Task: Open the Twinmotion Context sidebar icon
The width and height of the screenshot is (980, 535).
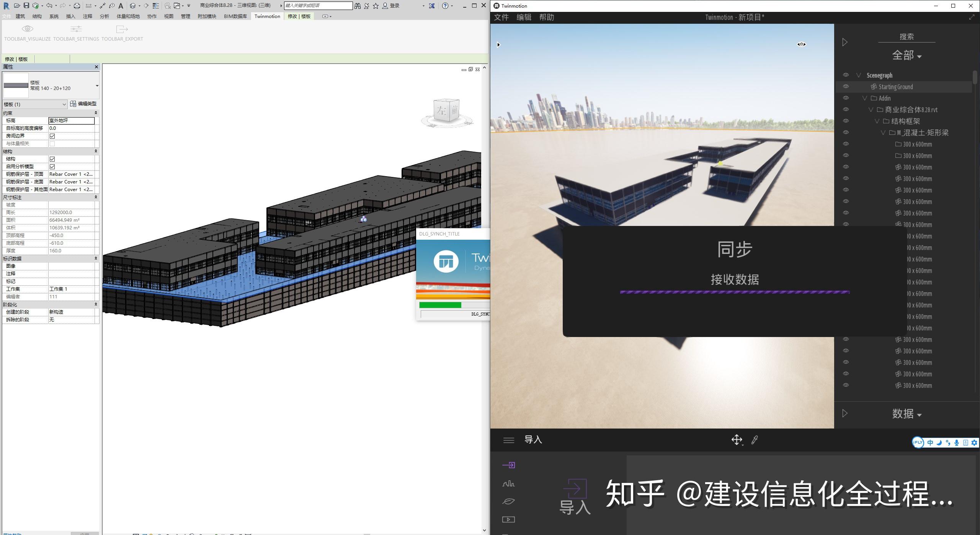Action: [x=508, y=484]
